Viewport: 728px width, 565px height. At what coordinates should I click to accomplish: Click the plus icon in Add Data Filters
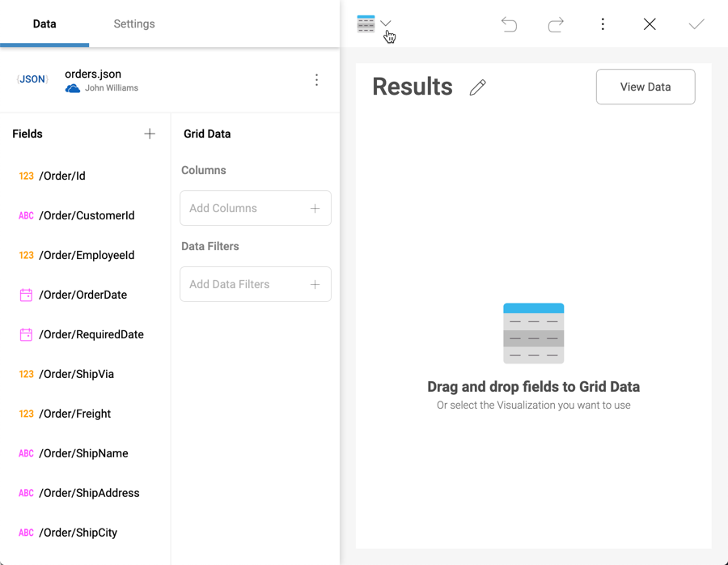point(315,284)
